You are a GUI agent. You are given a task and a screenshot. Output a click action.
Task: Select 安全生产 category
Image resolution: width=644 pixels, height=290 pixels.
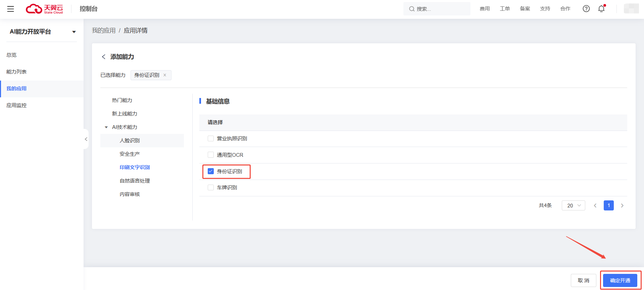[x=130, y=154]
